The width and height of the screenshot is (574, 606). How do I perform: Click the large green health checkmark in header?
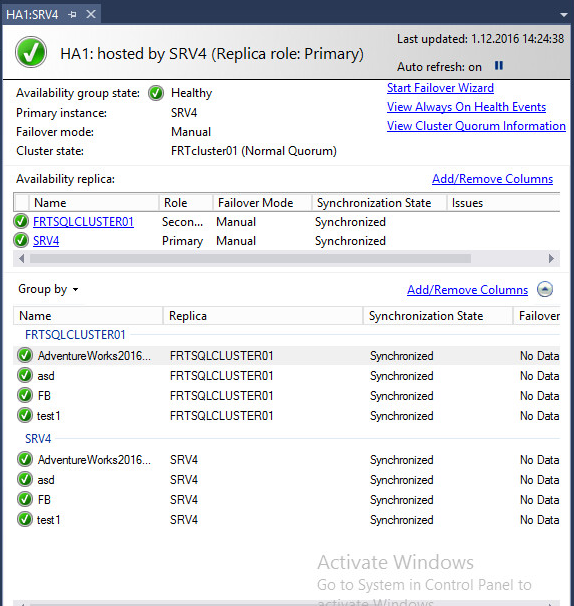tap(31, 52)
